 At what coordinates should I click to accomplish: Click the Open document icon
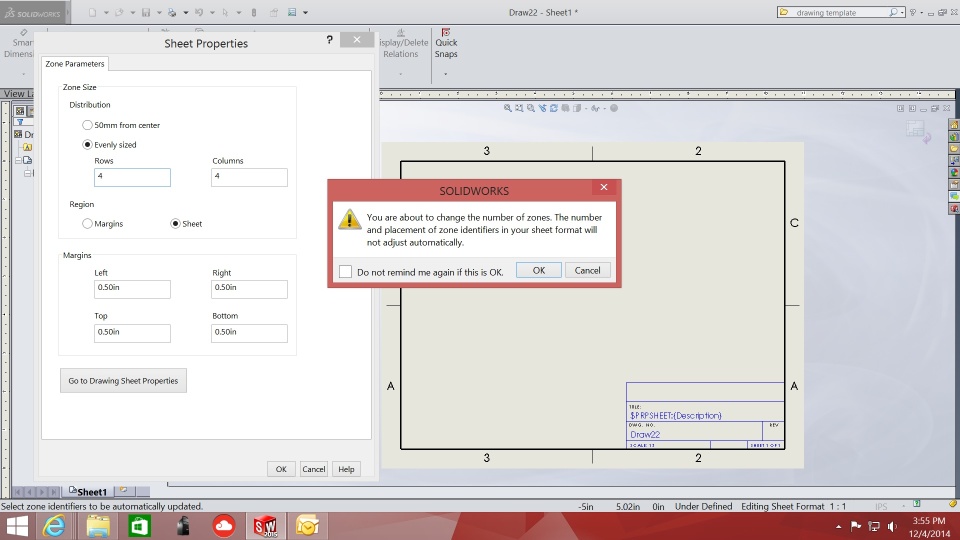point(119,12)
